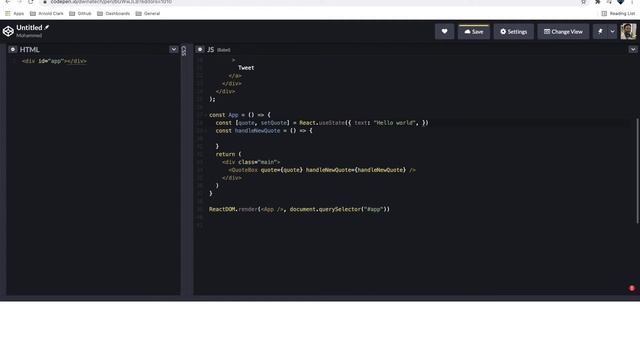640x360 pixels.
Task: Click the JS editor vertical scrollbar
Action: coord(637,171)
